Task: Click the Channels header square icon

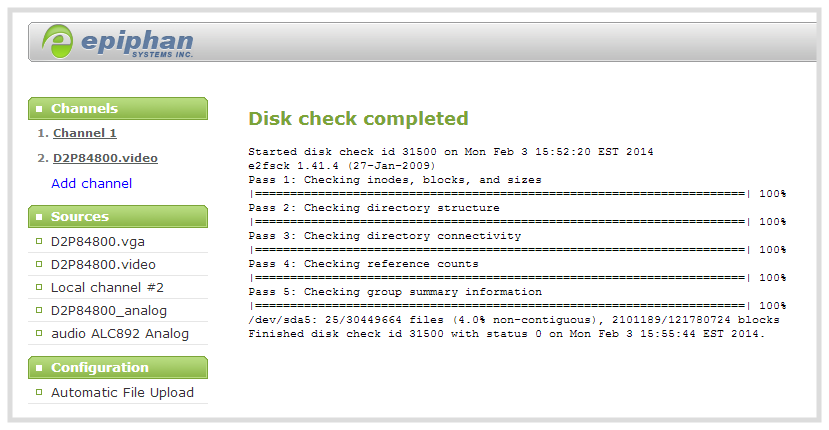Action: point(39,109)
